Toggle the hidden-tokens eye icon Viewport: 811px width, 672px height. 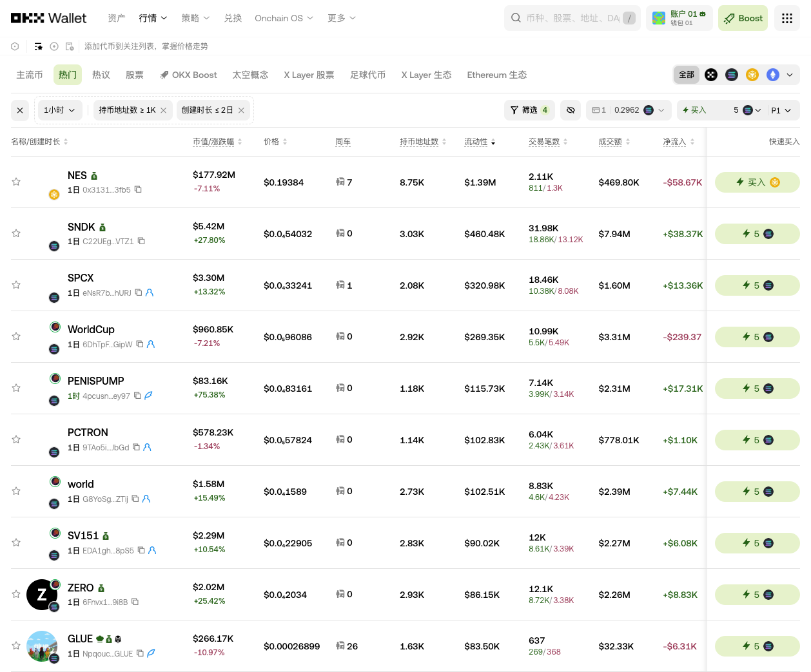(x=571, y=110)
